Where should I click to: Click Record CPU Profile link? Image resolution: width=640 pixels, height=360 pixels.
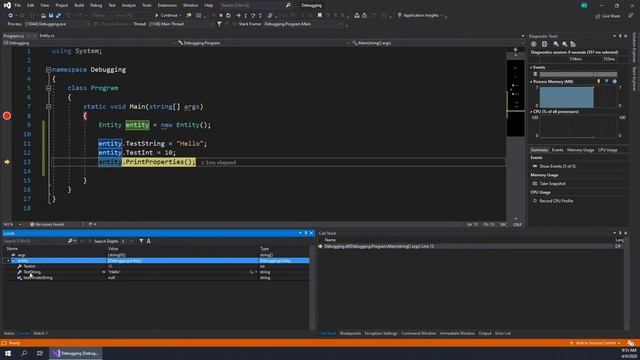(x=556, y=201)
